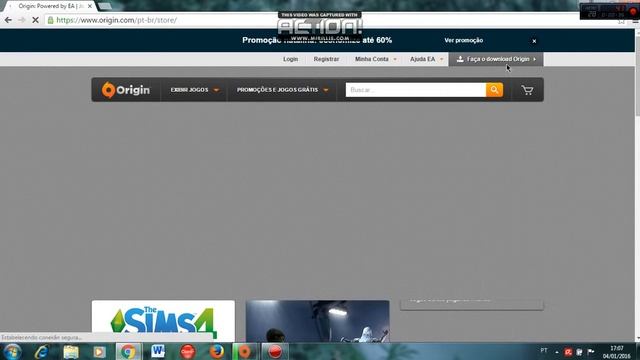Click the green padlock security icon
Screen dimensions: 640x360
(x=51, y=20)
